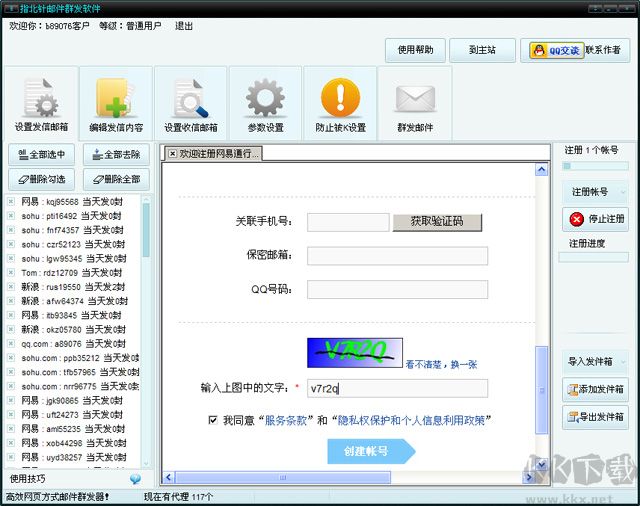The image size is (640, 506).
Task: Click the QQ交谈 penguin button
Action: tap(557, 51)
